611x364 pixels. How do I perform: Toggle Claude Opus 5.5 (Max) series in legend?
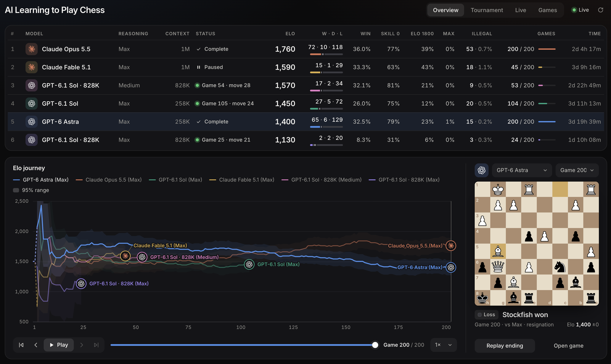coord(109,180)
